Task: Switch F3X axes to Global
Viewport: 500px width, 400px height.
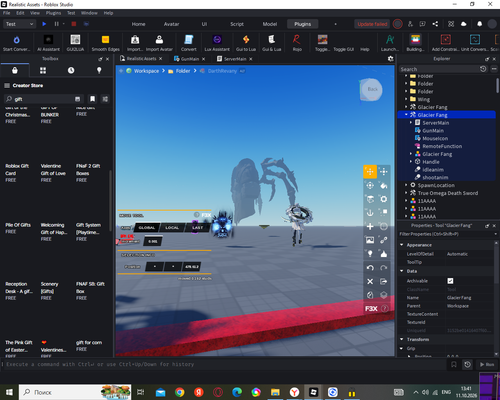Action: tap(147, 228)
